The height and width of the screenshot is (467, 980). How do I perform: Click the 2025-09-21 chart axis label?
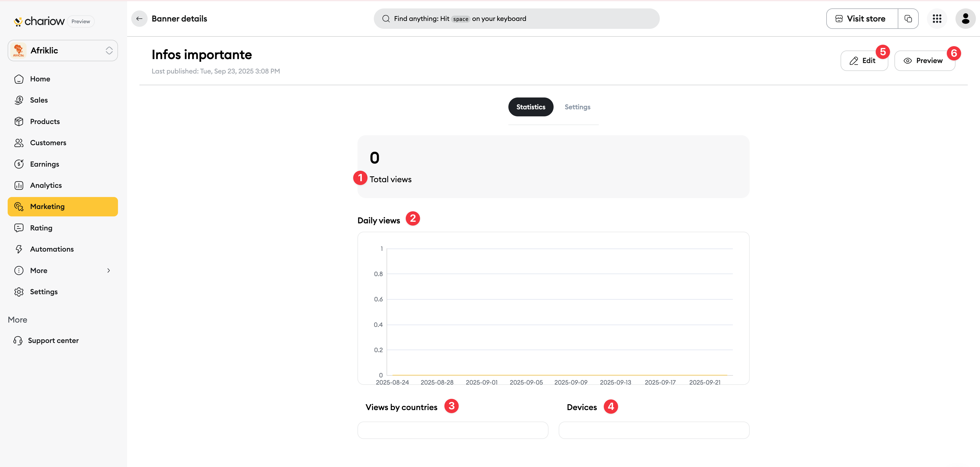(704, 383)
